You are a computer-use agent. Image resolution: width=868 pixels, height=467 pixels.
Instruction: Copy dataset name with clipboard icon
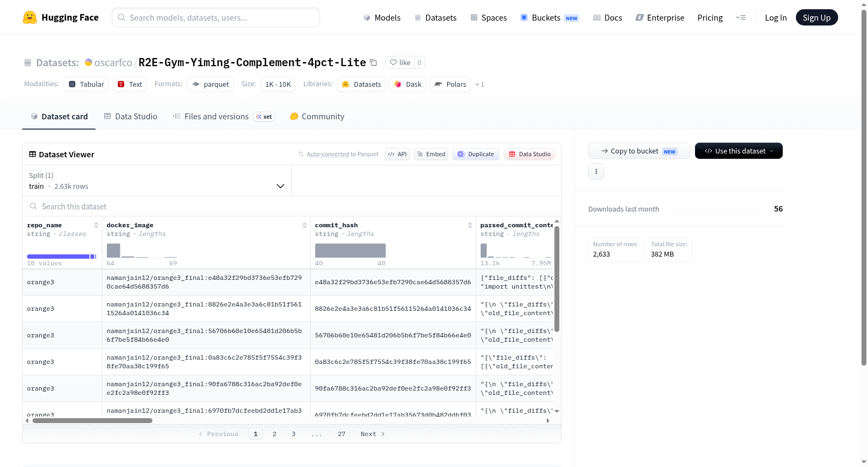(x=373, y=62)
